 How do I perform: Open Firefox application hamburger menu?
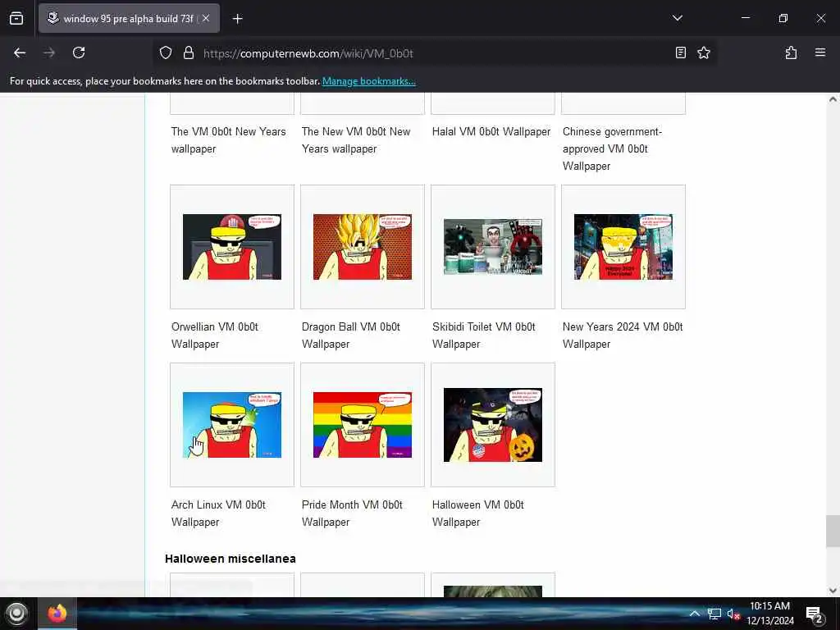point(819,52)
